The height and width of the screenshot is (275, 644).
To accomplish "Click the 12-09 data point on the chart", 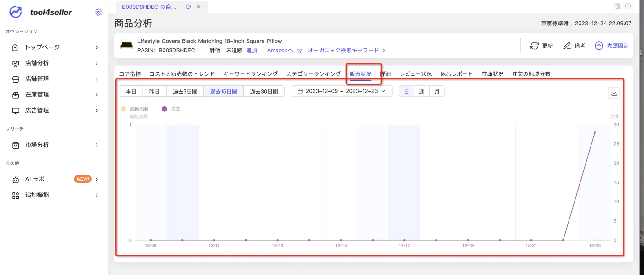I will [x=151, y=240].
